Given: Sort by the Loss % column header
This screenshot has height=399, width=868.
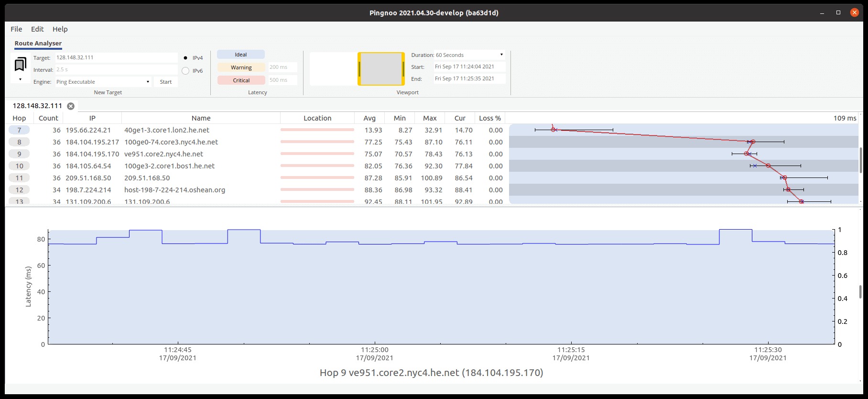Looking at the screenshot, I should 489,118.
